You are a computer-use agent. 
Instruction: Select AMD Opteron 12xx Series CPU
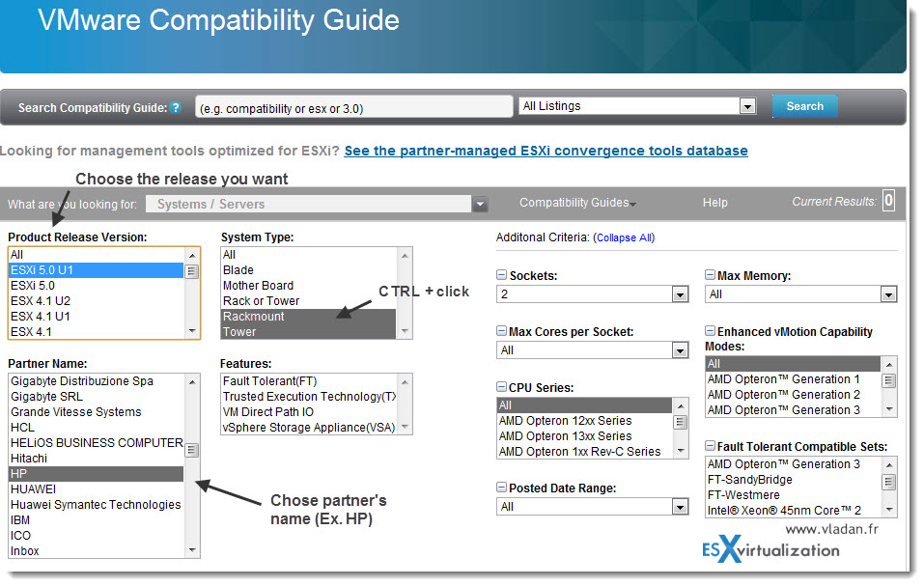tap(584, 421)
